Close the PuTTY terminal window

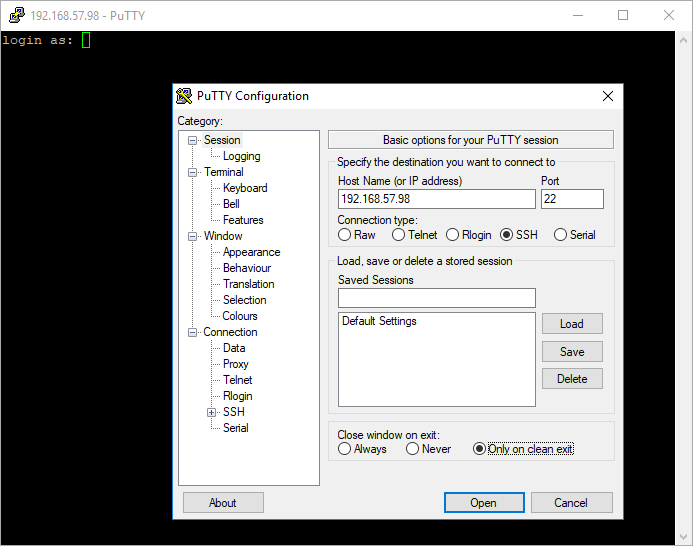click(x=669, y=15)
